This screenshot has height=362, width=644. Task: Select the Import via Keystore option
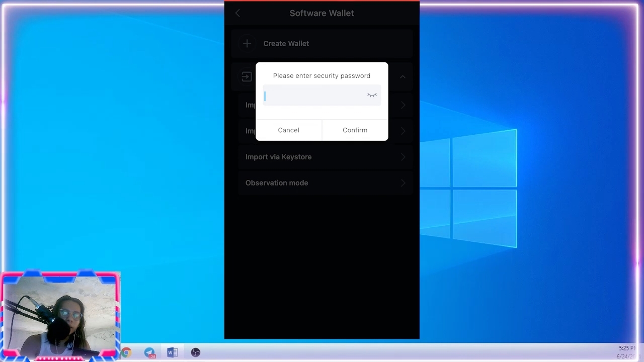[278, 157]
